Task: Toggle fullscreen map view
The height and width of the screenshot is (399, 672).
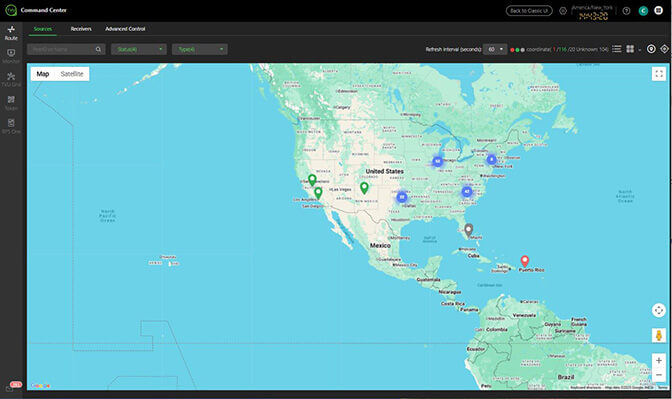Action: point(659,74)
